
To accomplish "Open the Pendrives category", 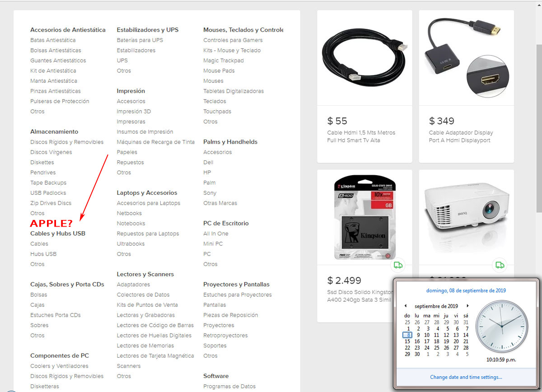I will coord(43,172).
